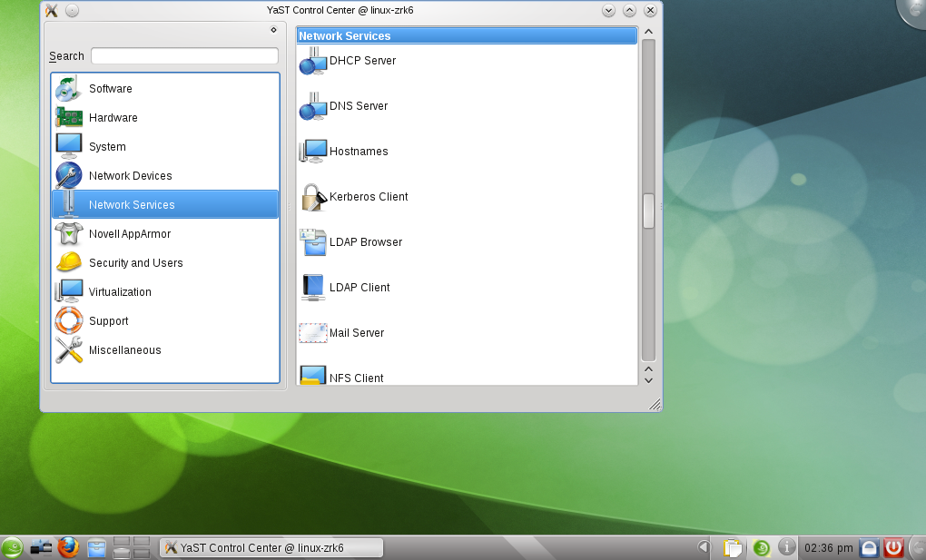Viewport: 926px width, 560px height.
Task: Launch the DNS Server module icon
Action: pyautogui.click(x=313, y=106)
